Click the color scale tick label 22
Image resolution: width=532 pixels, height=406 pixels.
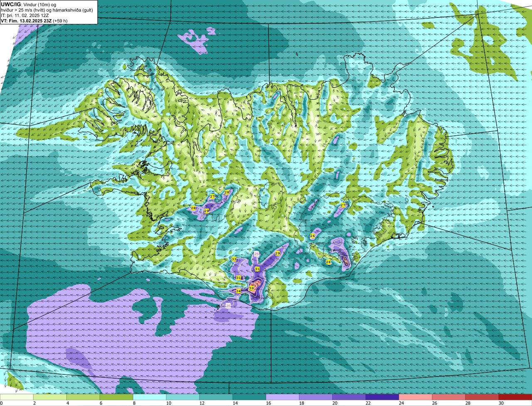click(x=368, y=403)
